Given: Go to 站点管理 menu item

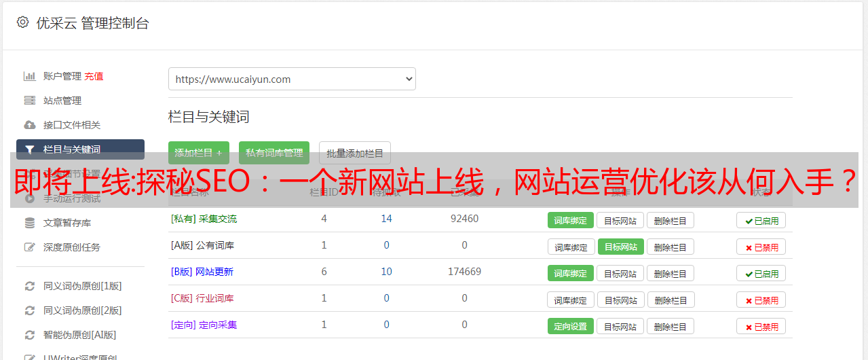Looking at the screenshot, I should pyautogui.click(x=62, y=101).
